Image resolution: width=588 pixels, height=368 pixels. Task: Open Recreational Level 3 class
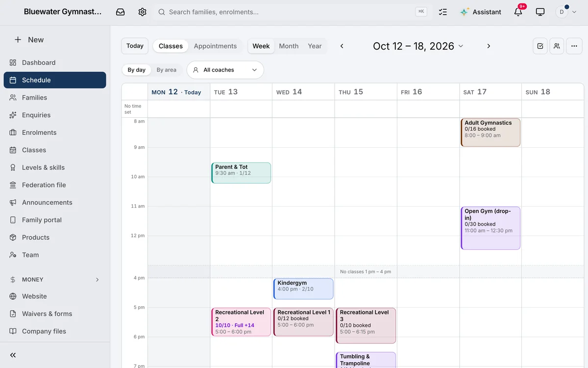[366, 325]
